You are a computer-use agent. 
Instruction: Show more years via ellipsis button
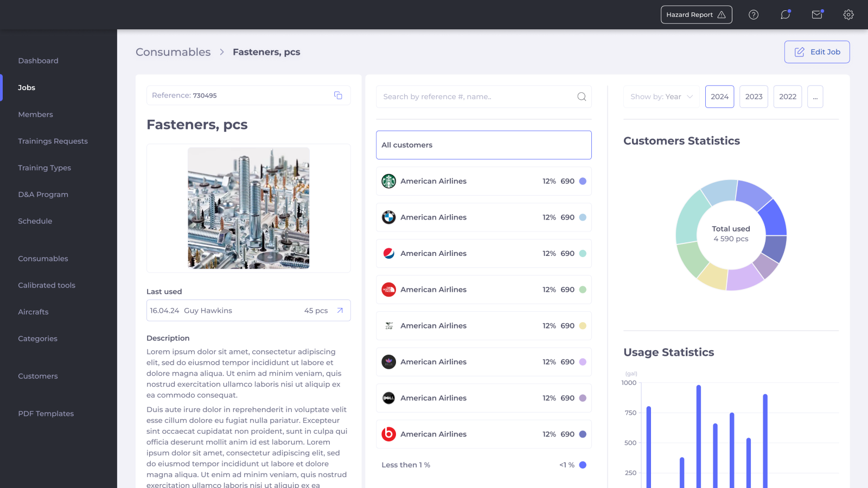[815, 97]
